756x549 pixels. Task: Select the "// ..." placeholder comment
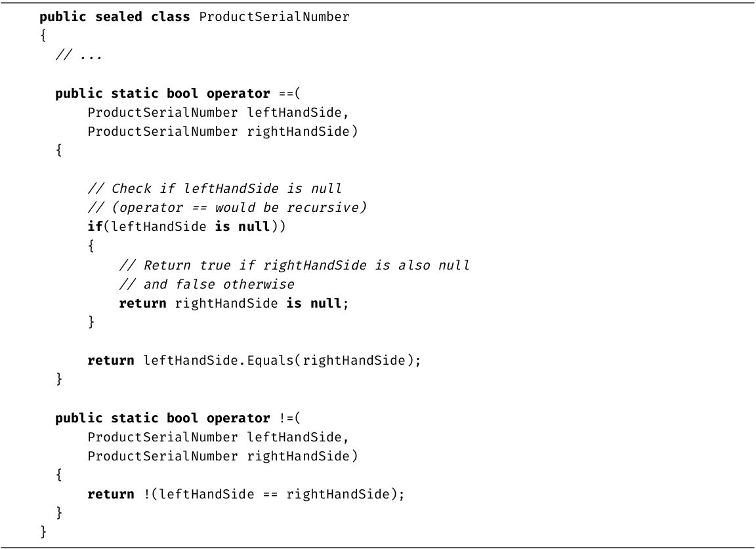[x=79, y=55]
